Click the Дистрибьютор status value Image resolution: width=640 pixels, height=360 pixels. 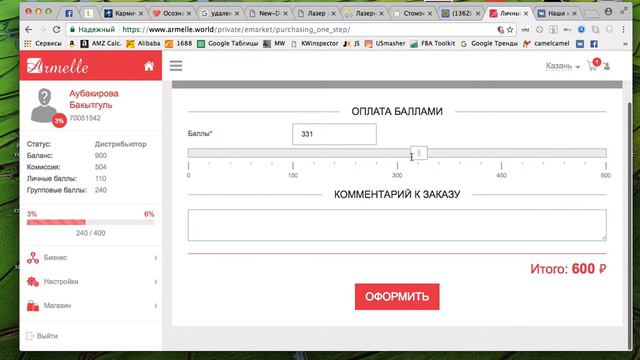pyautogui.click(x=120, y=144)
